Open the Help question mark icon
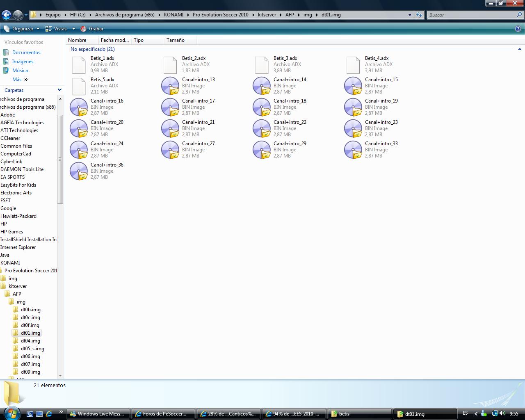This screenshot has height=420, width=525. 518,29
